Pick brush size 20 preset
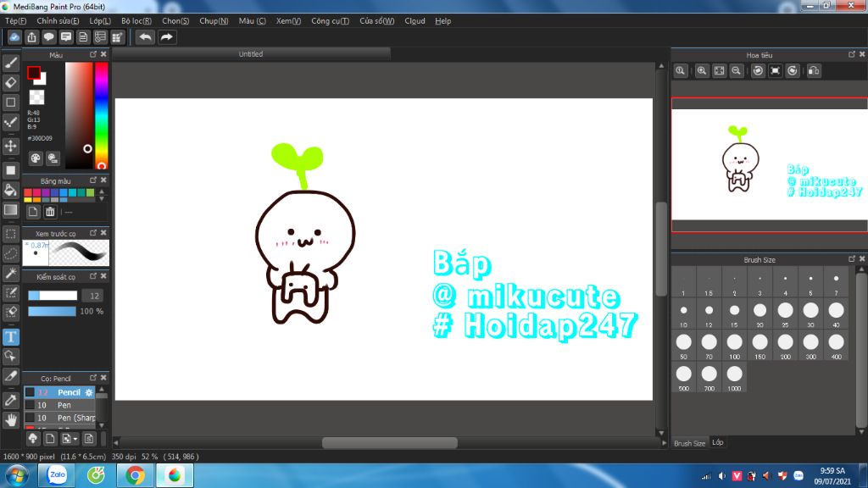The height and width of the screenshot is (488, 868). point(759,314)
